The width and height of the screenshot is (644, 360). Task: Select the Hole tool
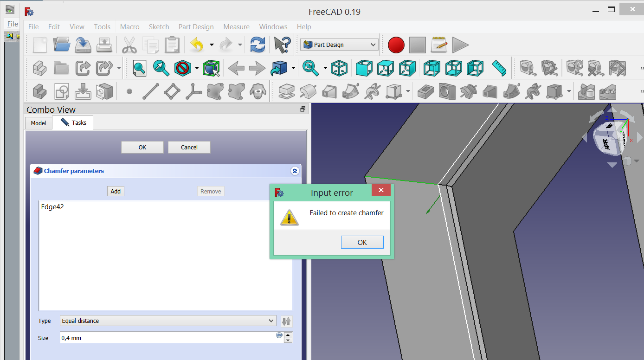pyautogui.click(x=447, y=91)
